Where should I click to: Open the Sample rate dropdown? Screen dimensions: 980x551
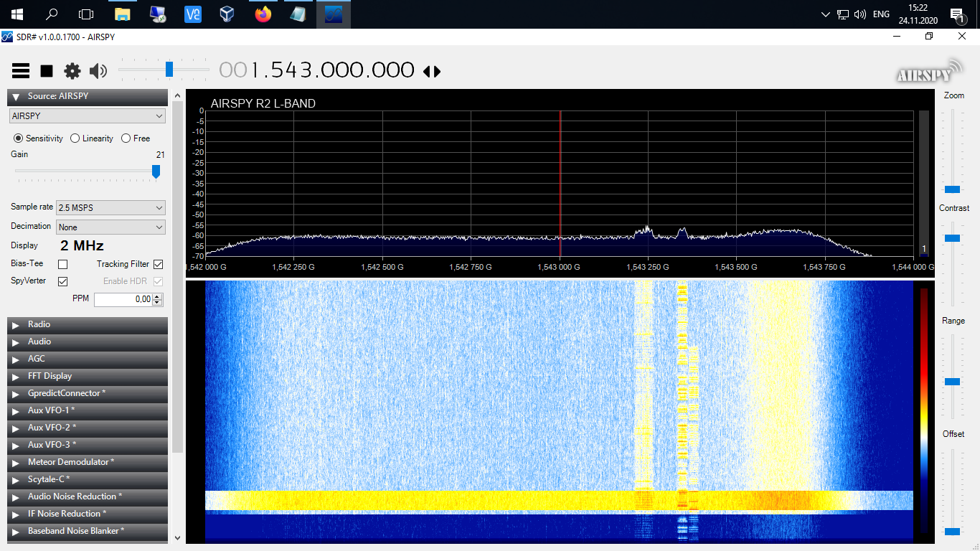110,208
